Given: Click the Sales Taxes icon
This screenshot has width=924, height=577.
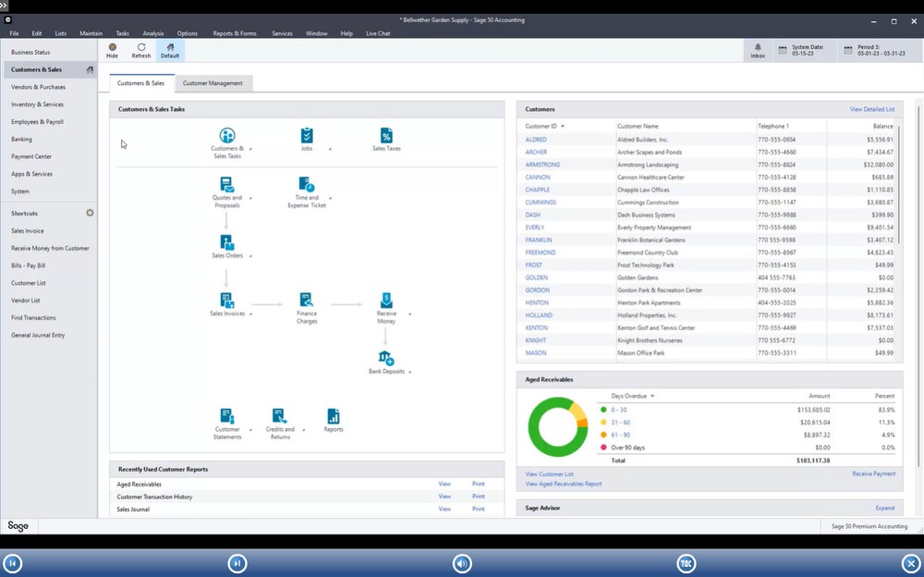Looking at the screenshot, I should coord(386,137).
